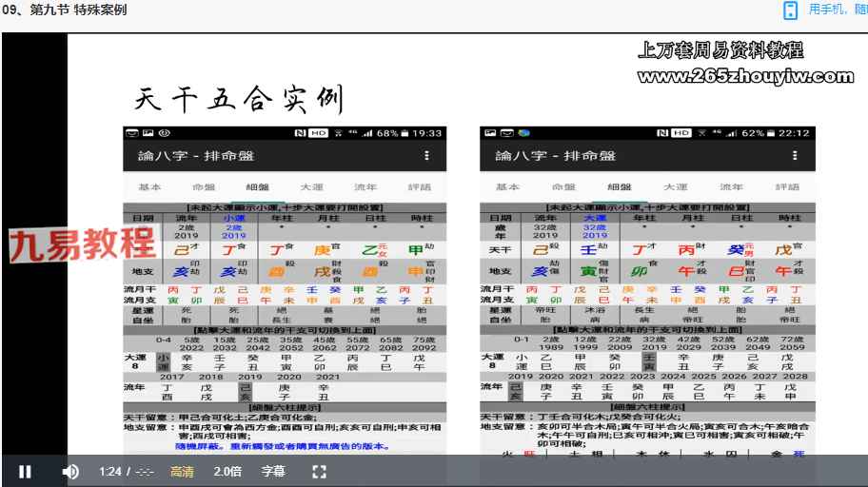868x487 pixels.
Task: Click the 1:24 elapsed time display
Action: pos(110,472)
